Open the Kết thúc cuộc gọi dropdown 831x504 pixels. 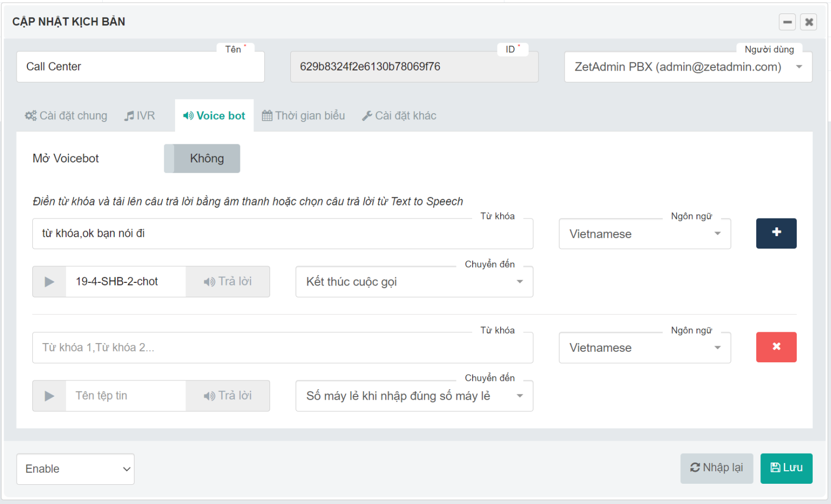tap(414, 282)
